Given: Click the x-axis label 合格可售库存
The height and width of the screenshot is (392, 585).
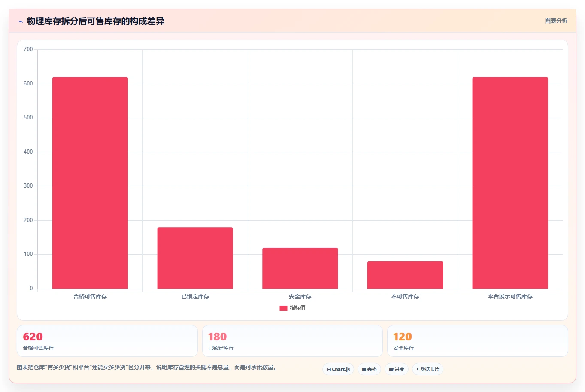Looking at the screenshot, I should [x=90, y=296].
